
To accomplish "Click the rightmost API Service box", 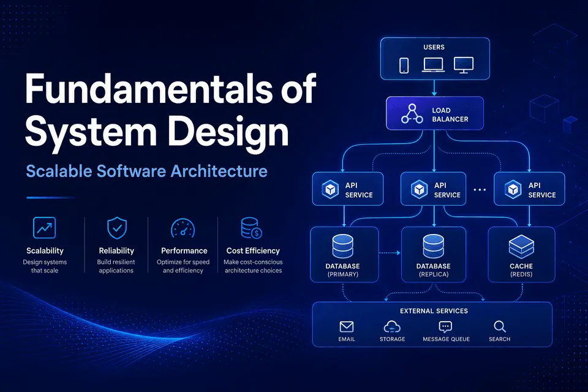I will coord(529,189).
